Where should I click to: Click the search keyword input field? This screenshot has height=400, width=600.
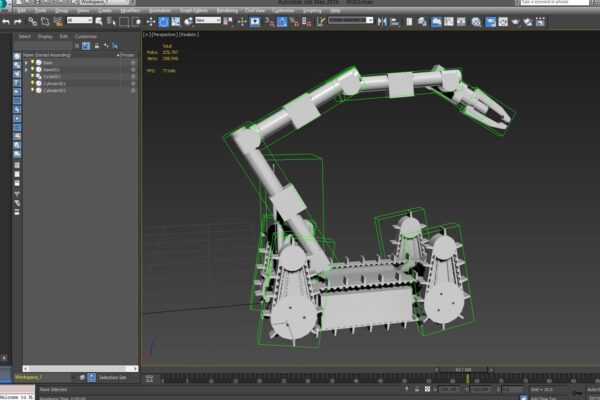pos(554,2)
